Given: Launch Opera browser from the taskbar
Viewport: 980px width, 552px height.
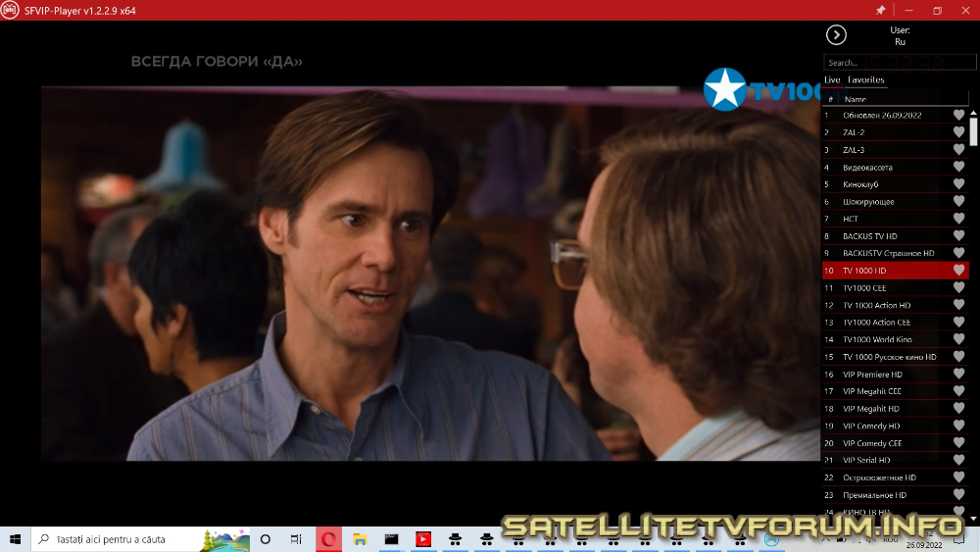Looking at the screenshot, I should 328,539.
